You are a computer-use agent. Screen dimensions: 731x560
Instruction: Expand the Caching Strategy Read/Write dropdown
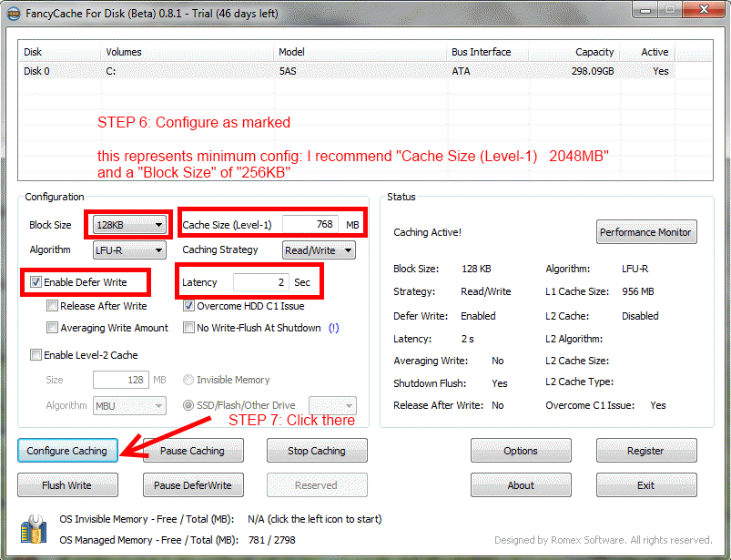(x=319, y=250)
